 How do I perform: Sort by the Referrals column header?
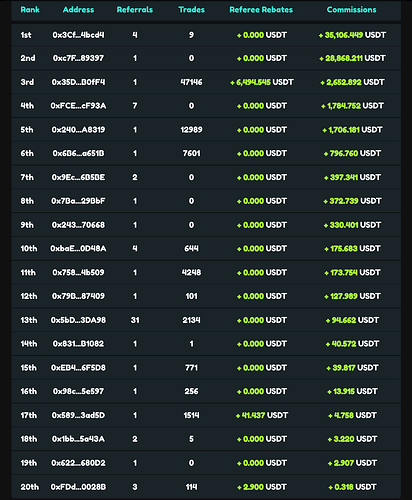point(135,10)
